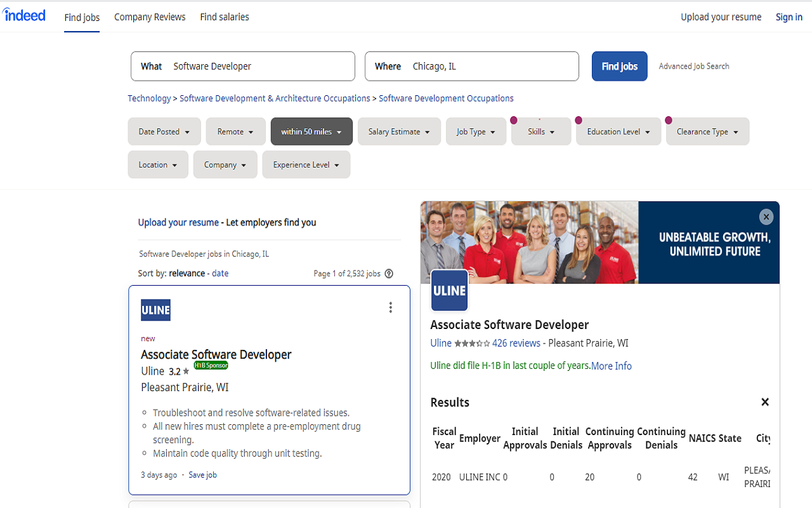Open More Info about H-1B filing
Screen dimensions: 812x508
click(x=611, y=366)
